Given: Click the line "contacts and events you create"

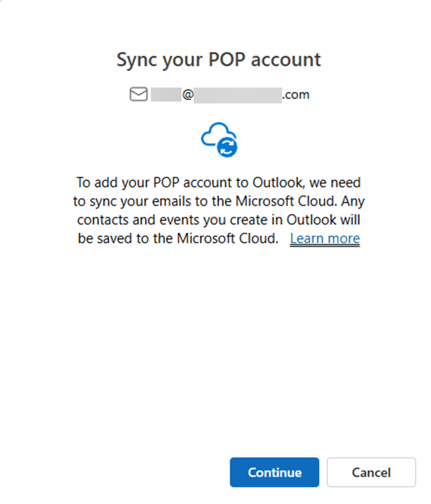Looking at the screenshot, I should (218, 219).
